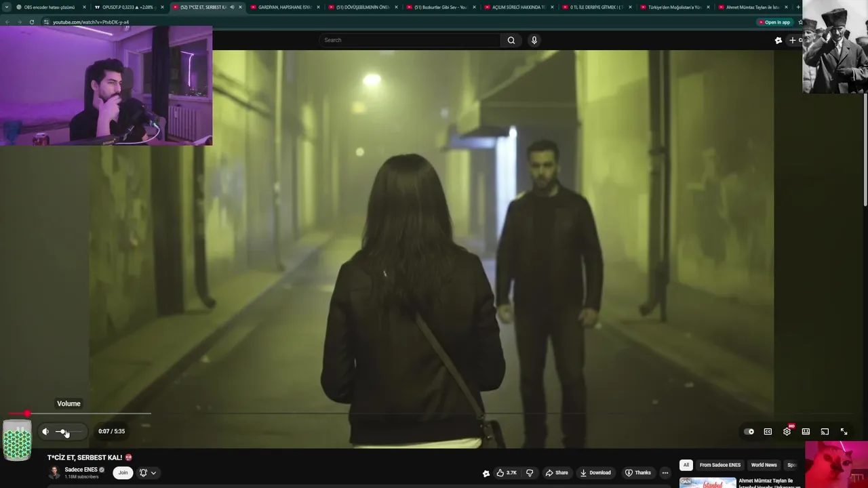Click the youtube.com address bar URL
Image resolution: width=868 pixels, height=488 pixels.
91,22
